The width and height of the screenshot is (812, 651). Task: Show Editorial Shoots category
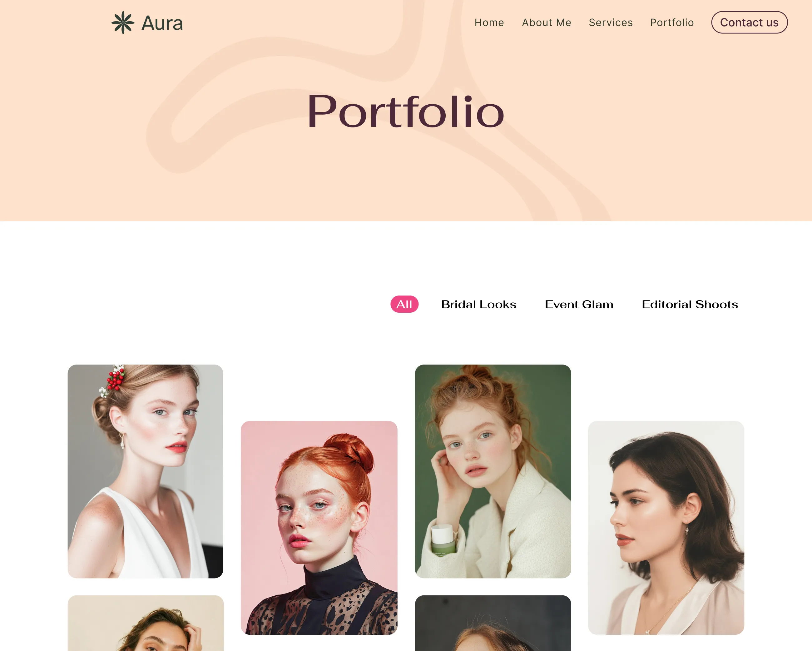[x=690, y=304]
